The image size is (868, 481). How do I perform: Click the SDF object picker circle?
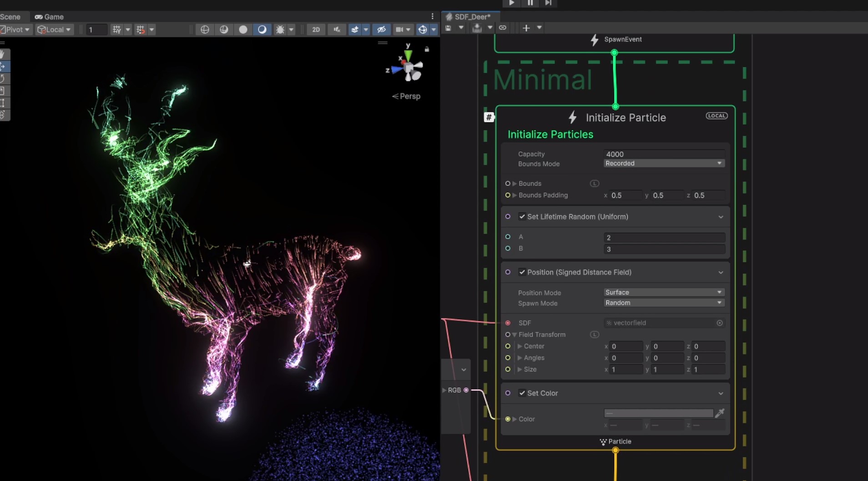coord(720,323)
